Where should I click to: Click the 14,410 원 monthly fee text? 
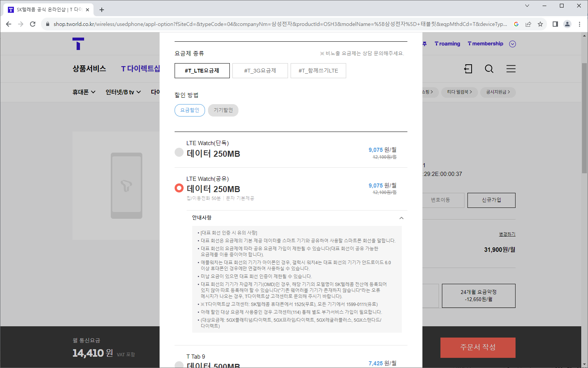(93, 353)
